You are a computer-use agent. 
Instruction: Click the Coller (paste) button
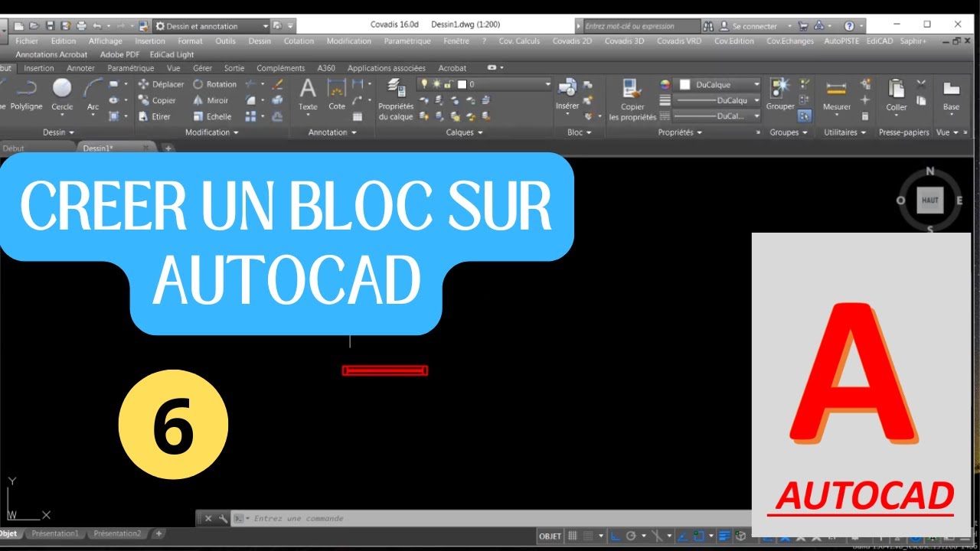pos(897,96)
